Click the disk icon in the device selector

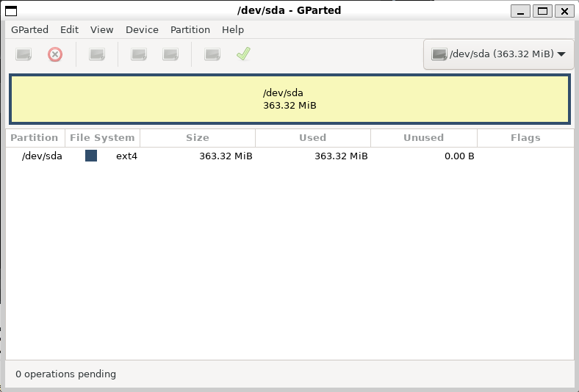coord(439,54)
